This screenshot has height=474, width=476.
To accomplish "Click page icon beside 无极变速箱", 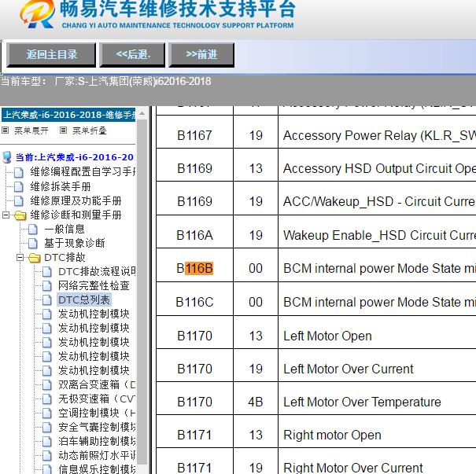I will 47,399.
